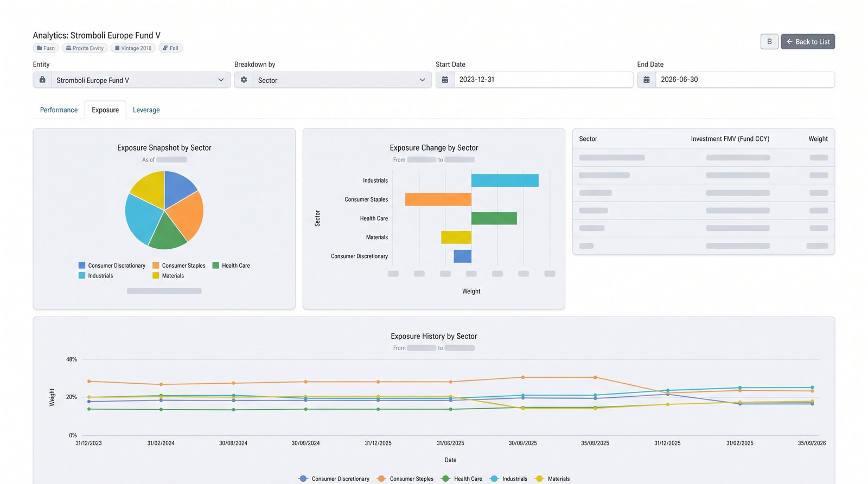Click the Materials yellow bar

pos(456,237)
